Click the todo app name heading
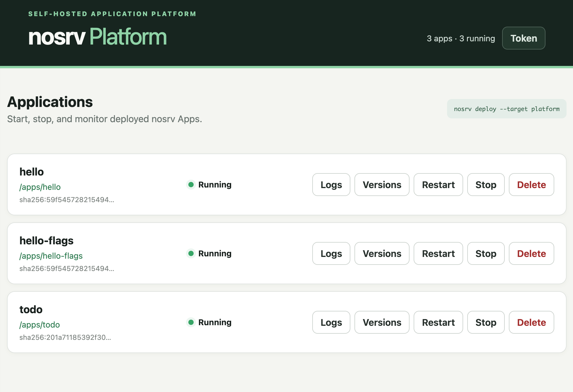This screenshot has height=392, width=573. click(x=31, y=309)
